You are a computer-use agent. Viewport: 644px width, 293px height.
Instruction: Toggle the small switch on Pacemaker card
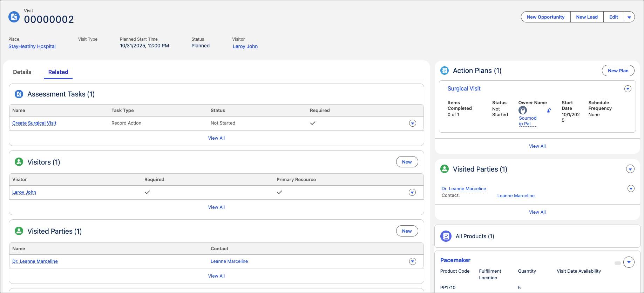(618, 263)
